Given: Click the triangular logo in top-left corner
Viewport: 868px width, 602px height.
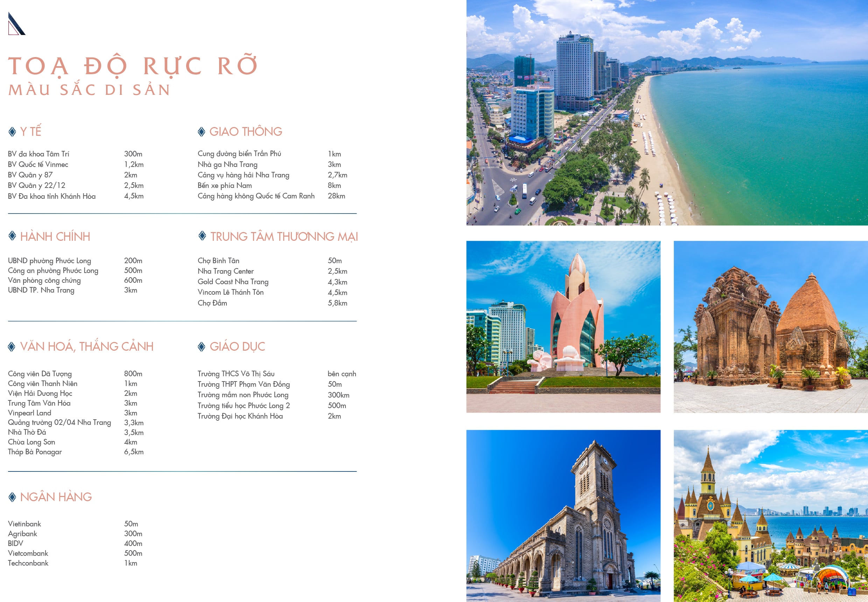Looking at the screenshot, I should [16, 24].
